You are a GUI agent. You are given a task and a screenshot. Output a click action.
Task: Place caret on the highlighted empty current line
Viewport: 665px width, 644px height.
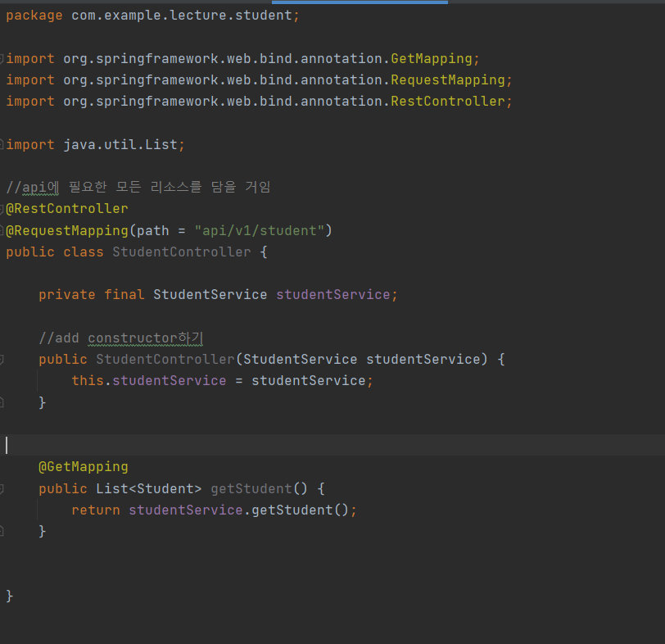tap(332, 445)
